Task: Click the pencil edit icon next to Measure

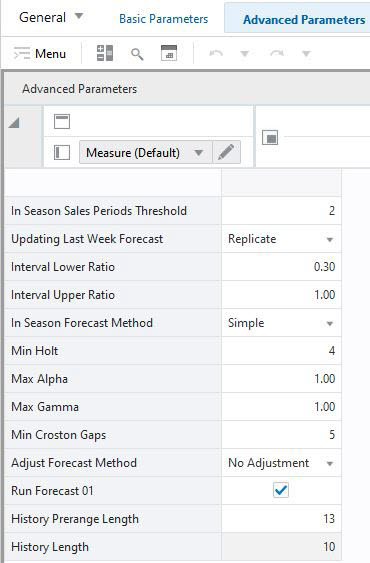Action: pyautogui.click(x=226, y=153)
